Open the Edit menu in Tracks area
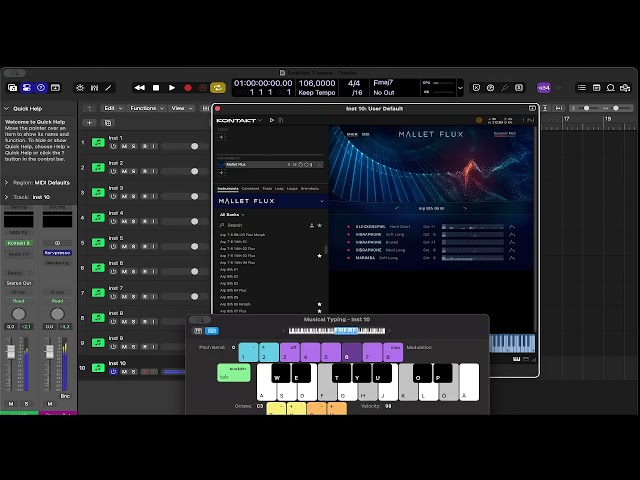This screenshot has width=640, height=480. tap(113, 108)
